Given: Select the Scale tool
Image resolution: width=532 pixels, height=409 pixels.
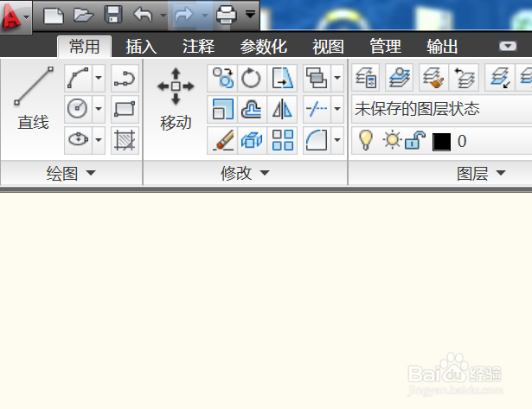Looking at the screenshot, I should 222,109.
